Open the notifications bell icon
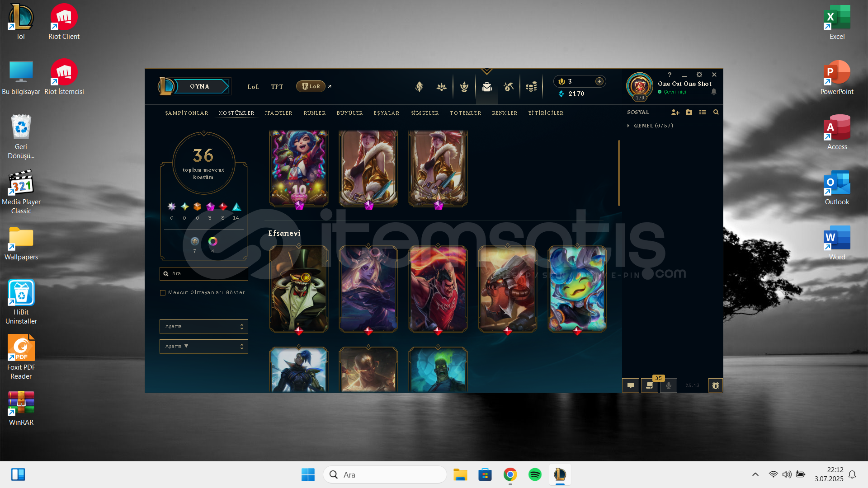The image size is (868, 488). click(x=714, y=92)
